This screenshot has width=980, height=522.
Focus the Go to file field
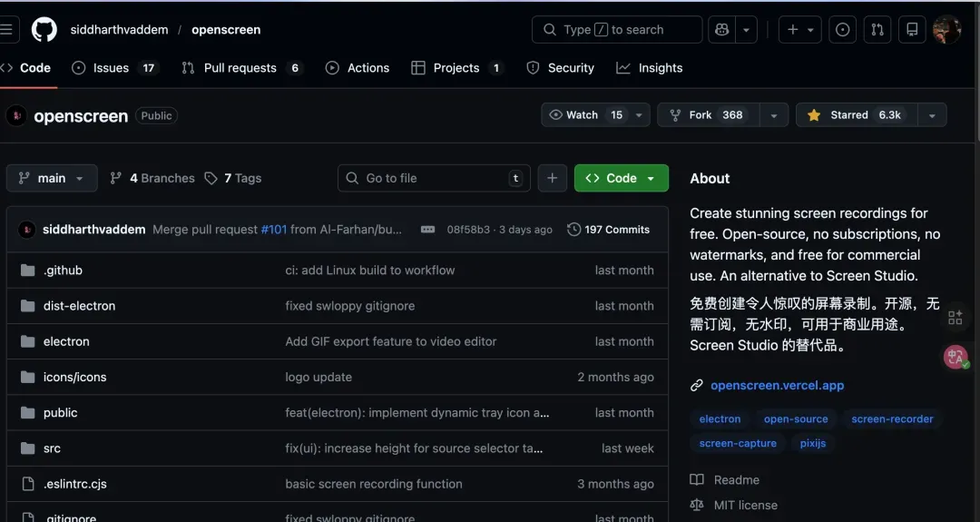[x=434, y=178]
